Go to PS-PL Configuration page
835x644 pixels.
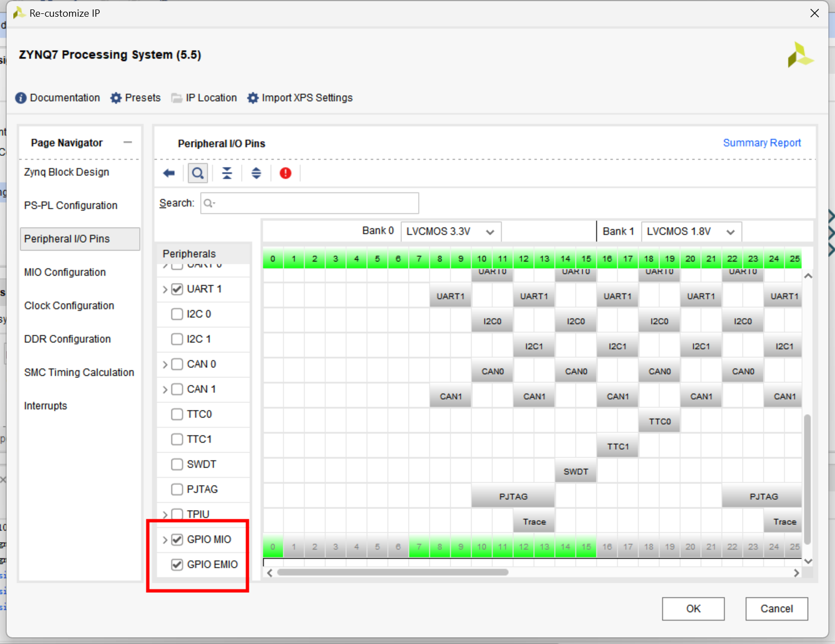[71, 205]
